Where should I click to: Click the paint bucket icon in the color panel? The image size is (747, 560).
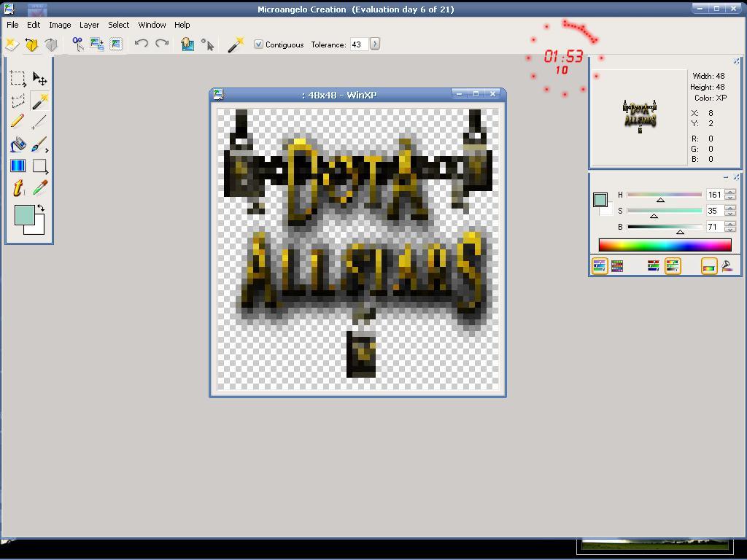727,266
